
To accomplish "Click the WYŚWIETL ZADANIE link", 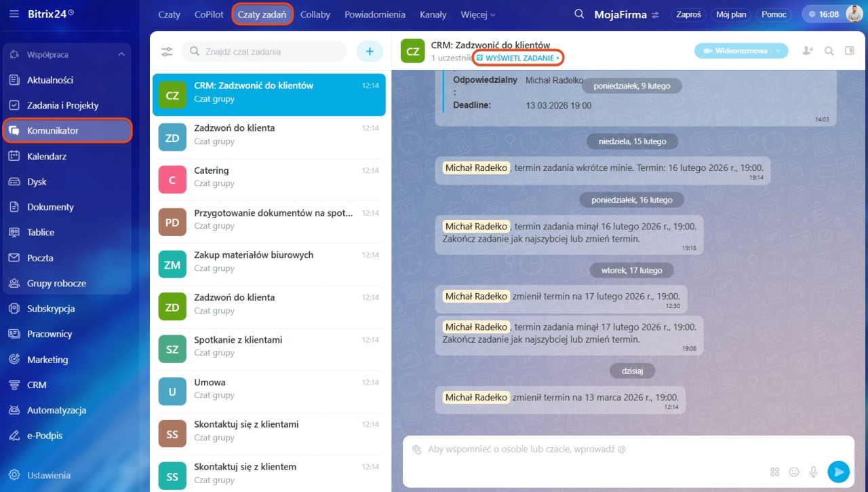I will click(519, 58).
